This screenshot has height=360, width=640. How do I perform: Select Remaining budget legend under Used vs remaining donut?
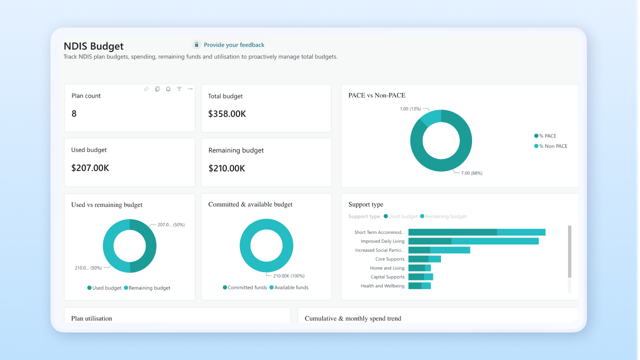[147, 288]
